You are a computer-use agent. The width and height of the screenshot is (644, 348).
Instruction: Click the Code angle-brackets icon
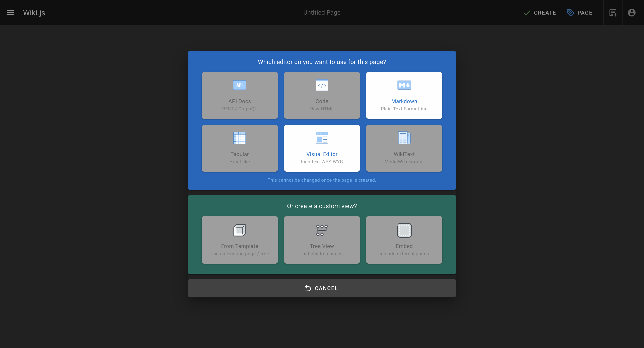(x=322, y=85)
